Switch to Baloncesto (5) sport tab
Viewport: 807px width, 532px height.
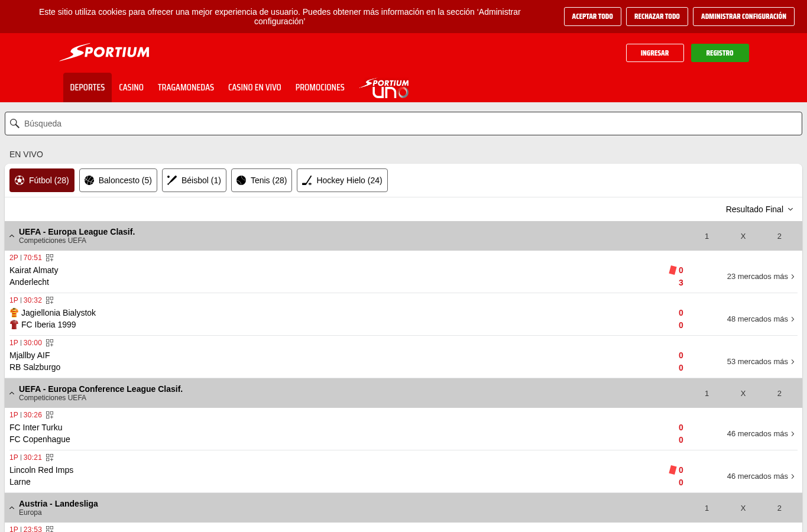[x=118, y=180]
